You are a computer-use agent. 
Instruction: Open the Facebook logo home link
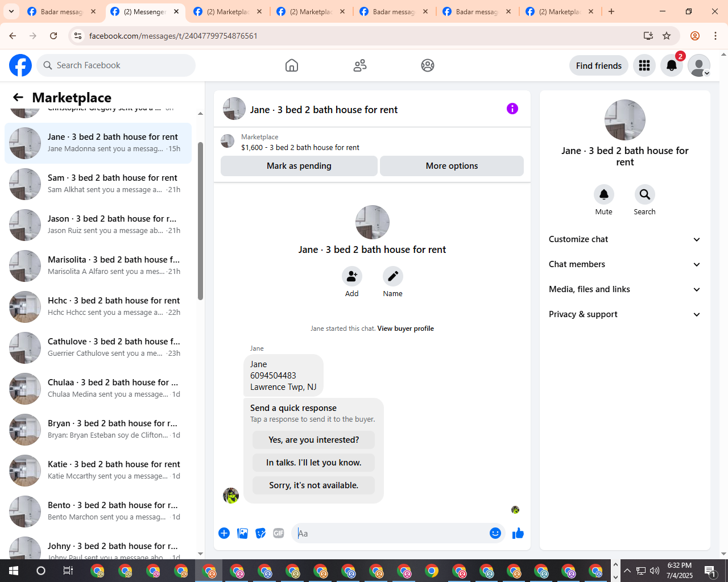[x=20, y=65]
